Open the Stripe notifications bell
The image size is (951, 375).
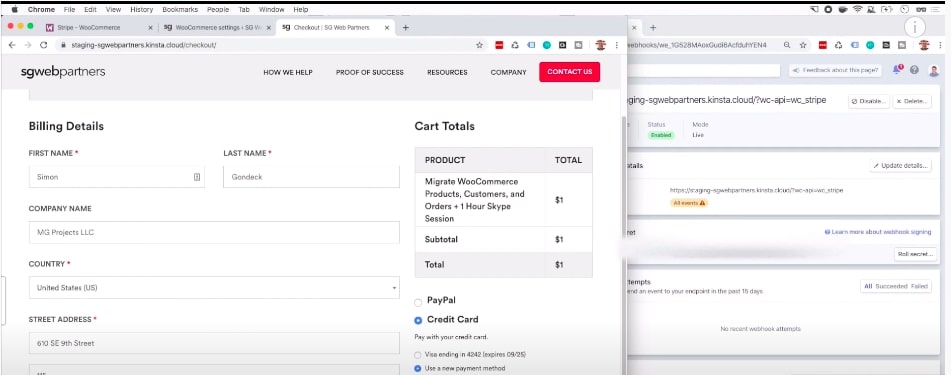coord(897,70)
